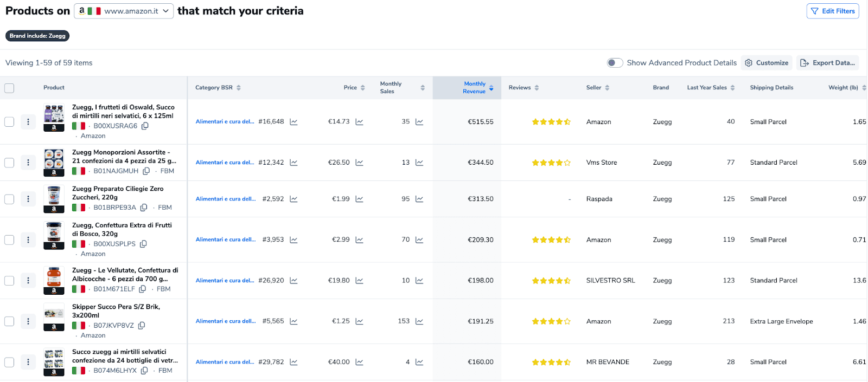The width and height of the screenshot is (868, 382).
Task: Toggle Show Advanced Product Details switch
Action: click(x=615, y=63)
